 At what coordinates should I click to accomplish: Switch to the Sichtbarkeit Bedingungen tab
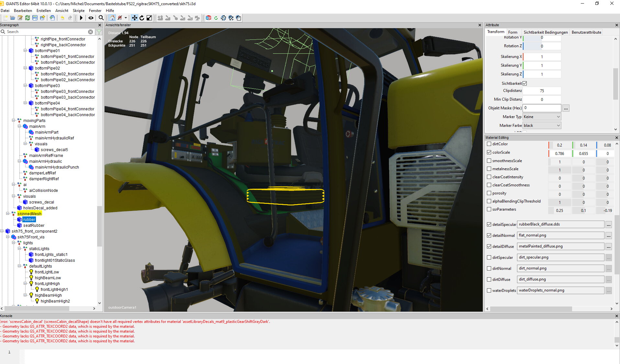546,32
